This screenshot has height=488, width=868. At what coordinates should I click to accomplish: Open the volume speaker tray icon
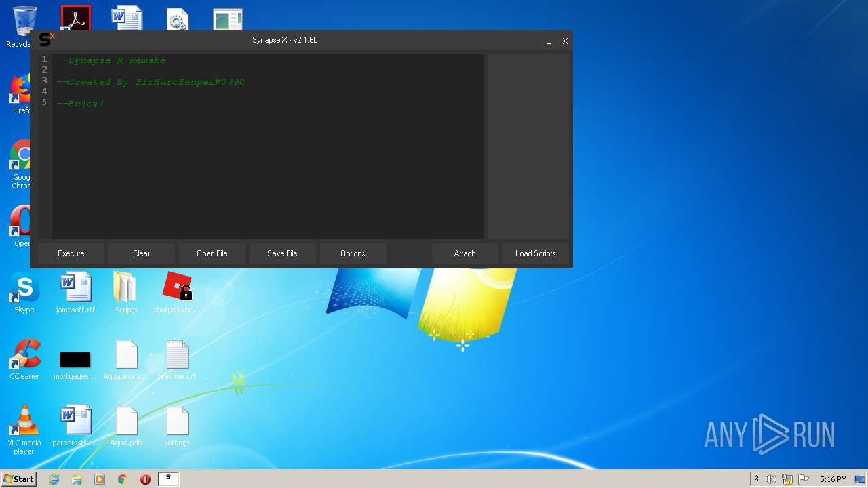[x=771, y=479]
